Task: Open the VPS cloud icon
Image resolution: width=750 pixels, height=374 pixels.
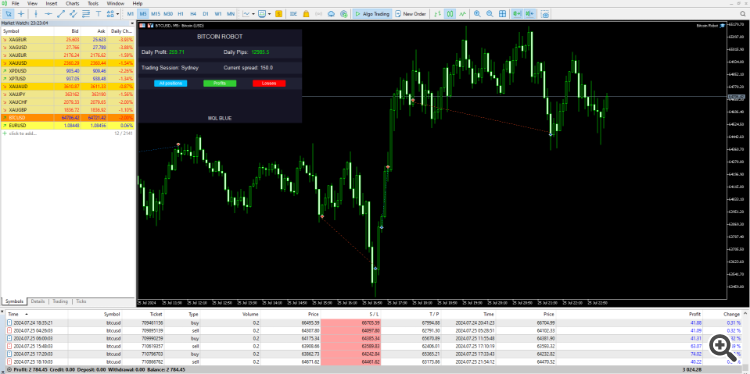Action: tap(331, 14)
